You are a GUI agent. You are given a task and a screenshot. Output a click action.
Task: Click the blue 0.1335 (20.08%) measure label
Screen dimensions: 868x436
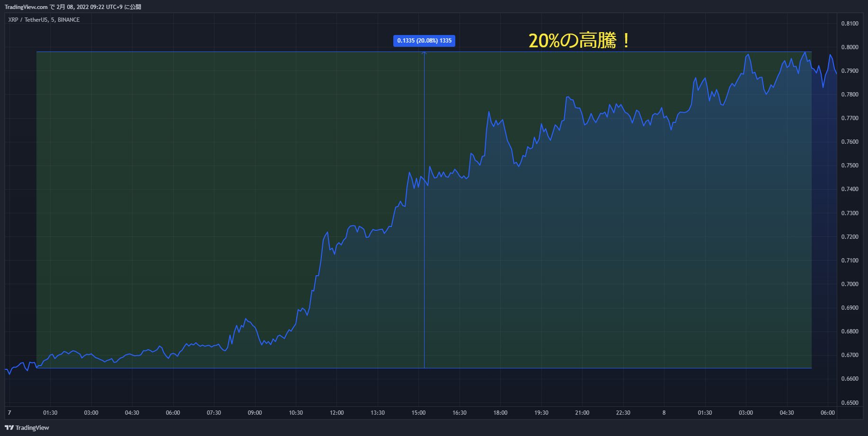point(424,41)
